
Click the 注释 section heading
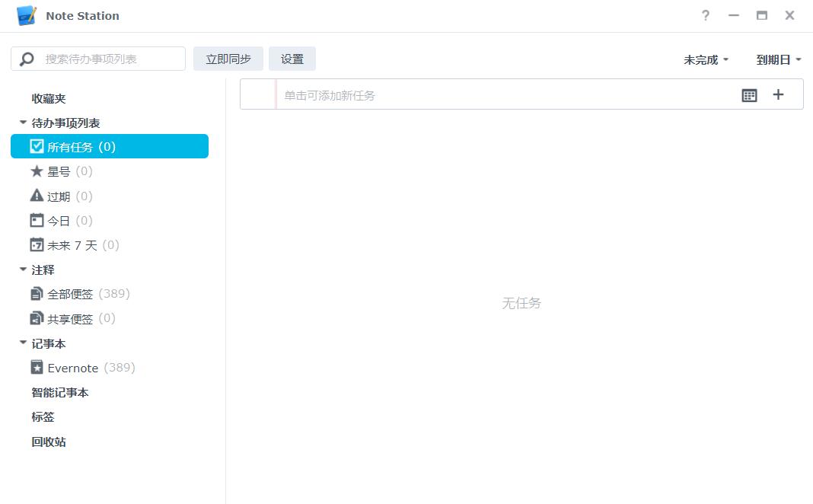[43, 270]
